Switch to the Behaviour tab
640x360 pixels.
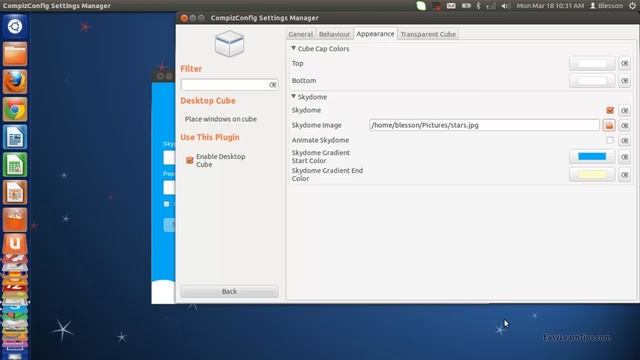[334, 34]
